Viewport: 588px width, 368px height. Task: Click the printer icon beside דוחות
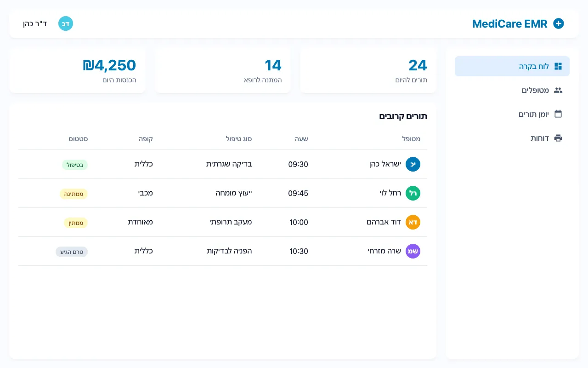point(558,138)
